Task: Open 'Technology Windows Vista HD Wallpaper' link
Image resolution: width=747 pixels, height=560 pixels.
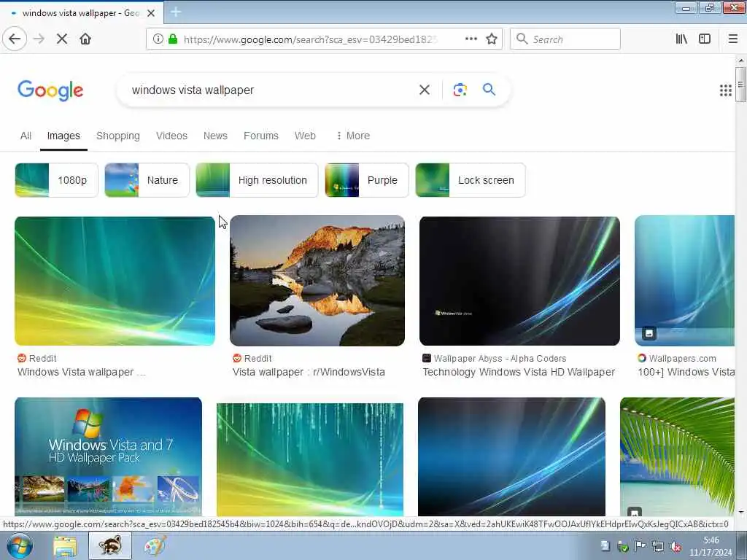Action: pos(519,373)
